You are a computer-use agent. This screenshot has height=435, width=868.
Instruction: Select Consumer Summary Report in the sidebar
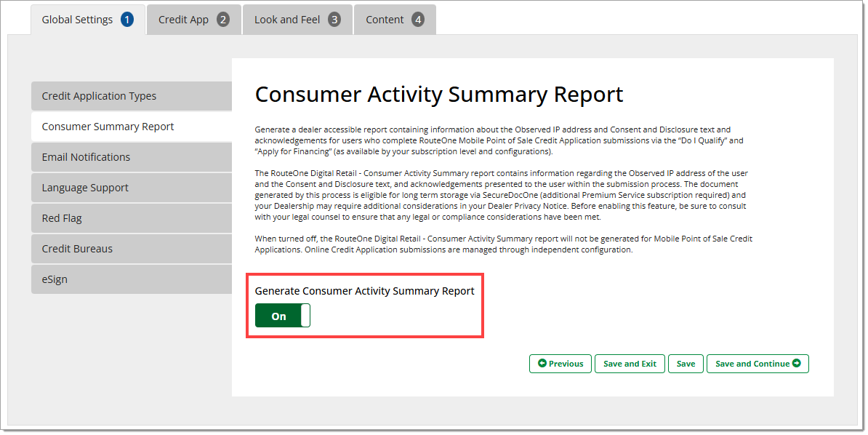tap(131, 127)
